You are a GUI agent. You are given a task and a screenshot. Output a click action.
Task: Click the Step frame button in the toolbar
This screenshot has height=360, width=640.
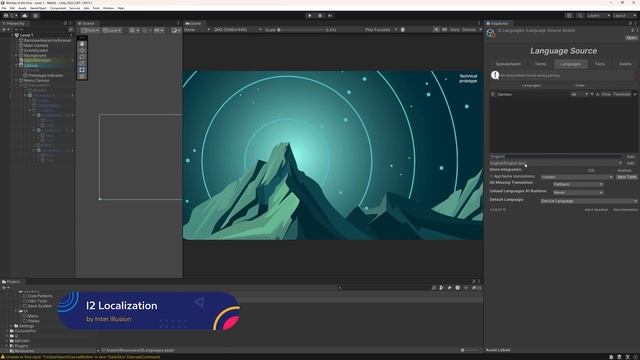(x=330, y=16)
